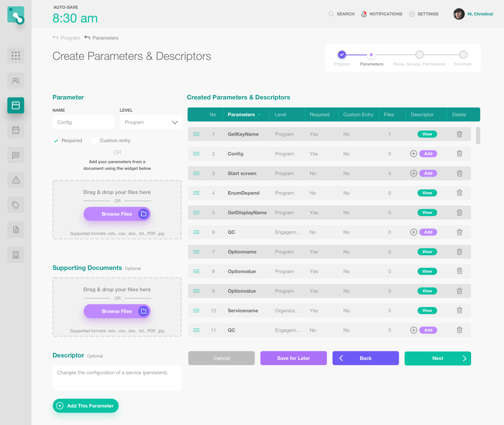Go Back to previous step
The width and height of the screenshot is (504, 425).
pyautogui.click(x=366, y=358)
